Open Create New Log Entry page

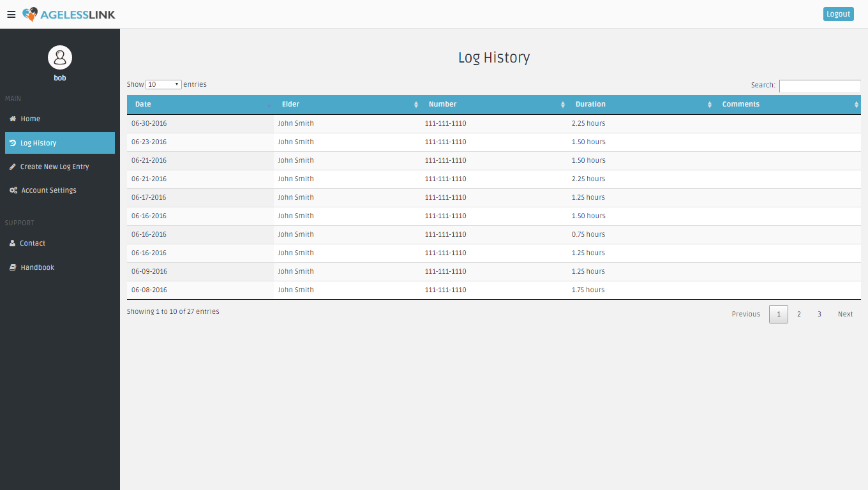[54, 167]
